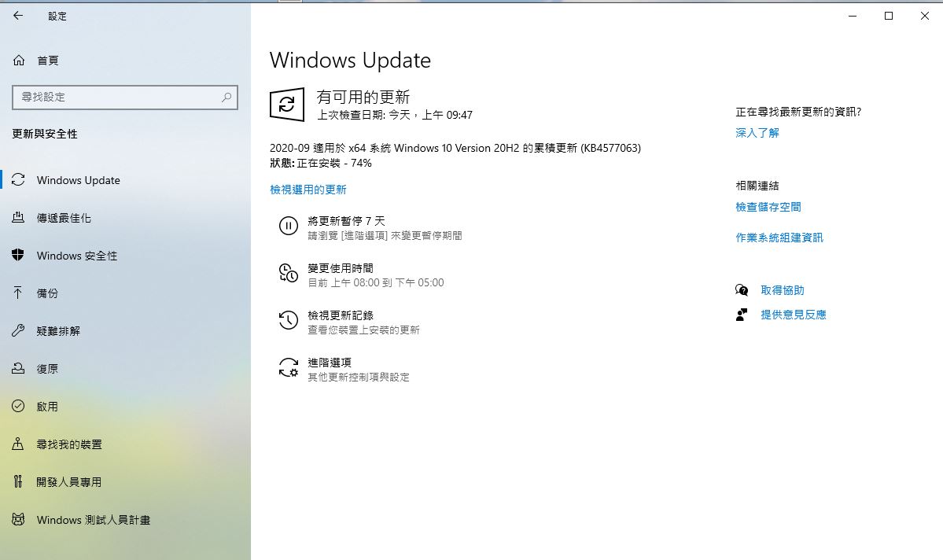943x560 pixels.
Task: Select Windows Update in the sidebar
Action: [78, 180]
